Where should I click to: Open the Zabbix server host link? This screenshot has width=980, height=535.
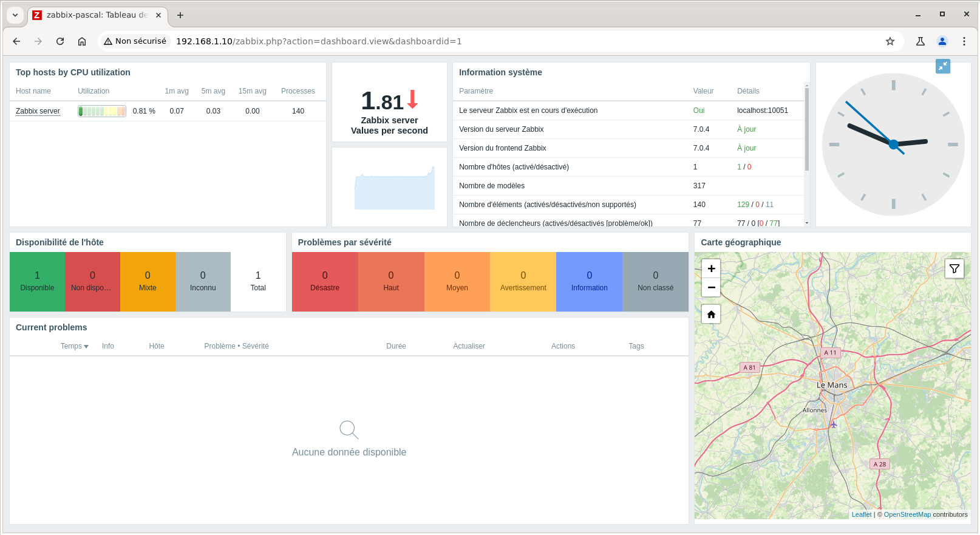pos(38,111)
